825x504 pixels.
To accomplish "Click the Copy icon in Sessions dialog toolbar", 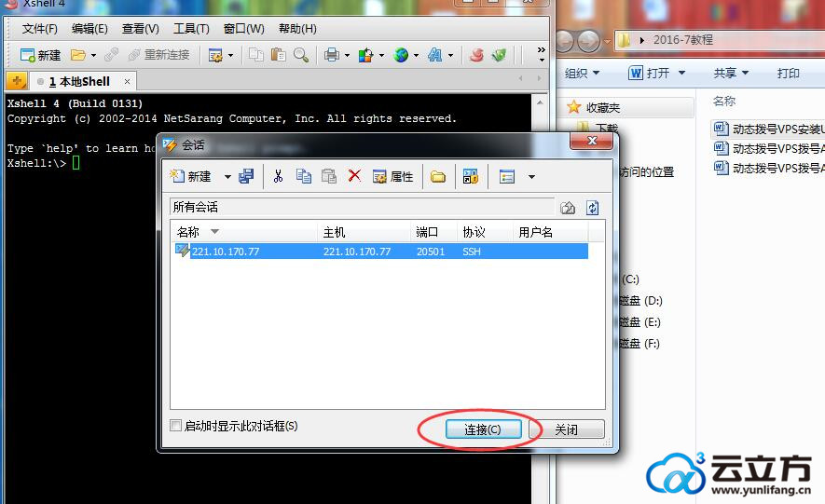I will point(304,176).
